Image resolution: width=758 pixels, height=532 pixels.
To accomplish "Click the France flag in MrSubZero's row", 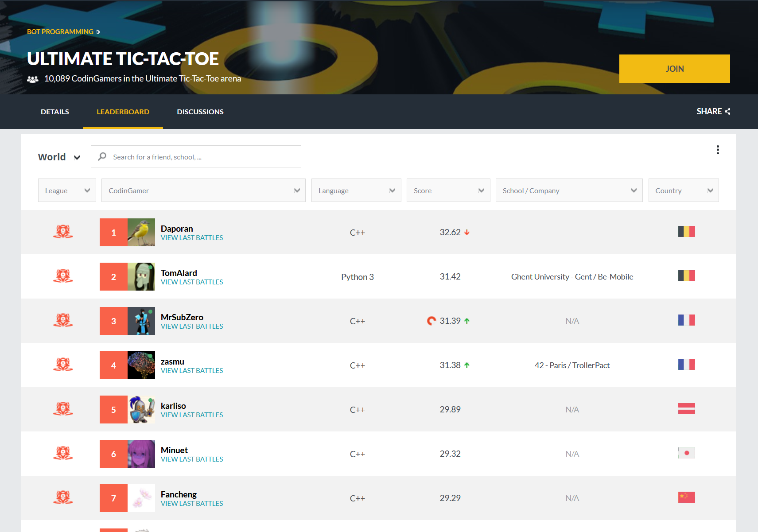I will pos(686,320).
